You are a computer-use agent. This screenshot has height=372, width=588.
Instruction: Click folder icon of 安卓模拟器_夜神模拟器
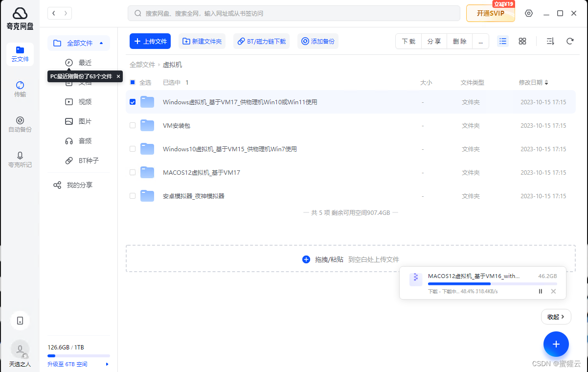click(x=147, y=196)
